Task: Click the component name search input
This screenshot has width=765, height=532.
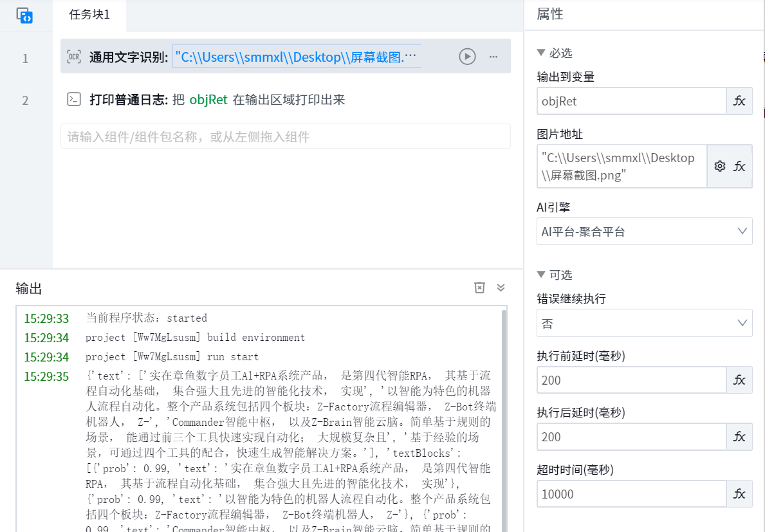Action: pos(285,136)
